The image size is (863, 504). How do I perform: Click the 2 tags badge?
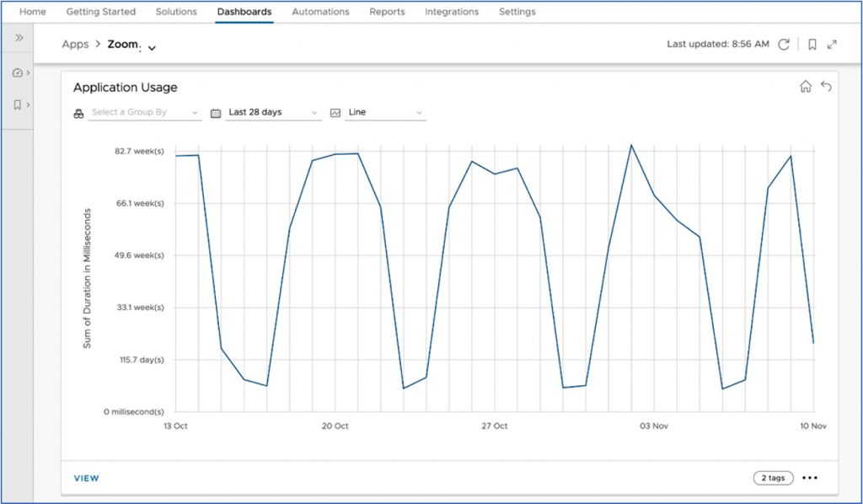[773, 478]
